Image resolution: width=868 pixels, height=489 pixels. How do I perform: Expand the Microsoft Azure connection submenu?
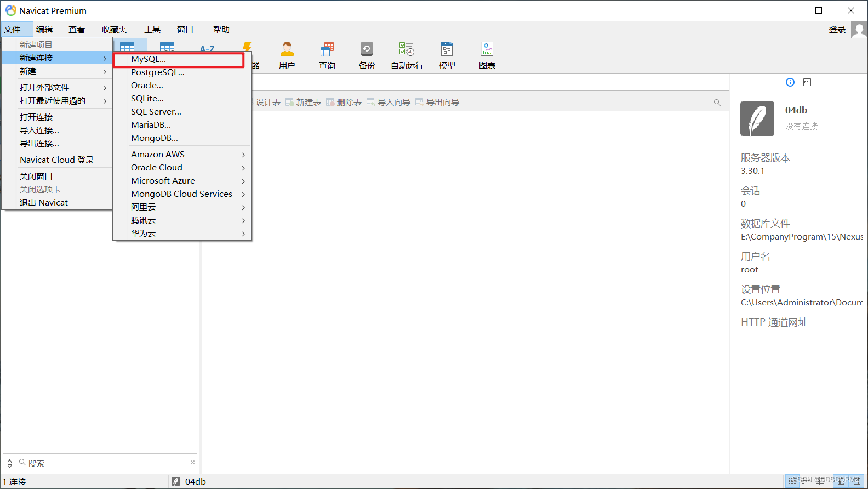(x=182, y=181)
